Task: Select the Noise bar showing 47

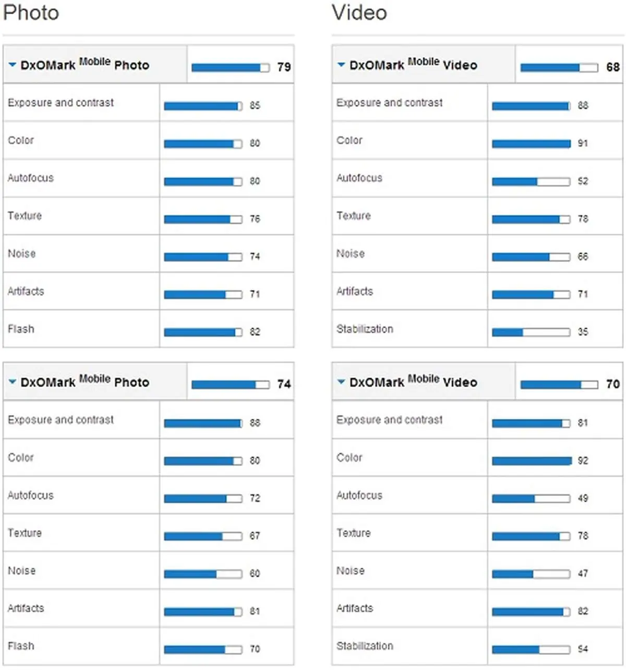Action: (x=531, y=574)
